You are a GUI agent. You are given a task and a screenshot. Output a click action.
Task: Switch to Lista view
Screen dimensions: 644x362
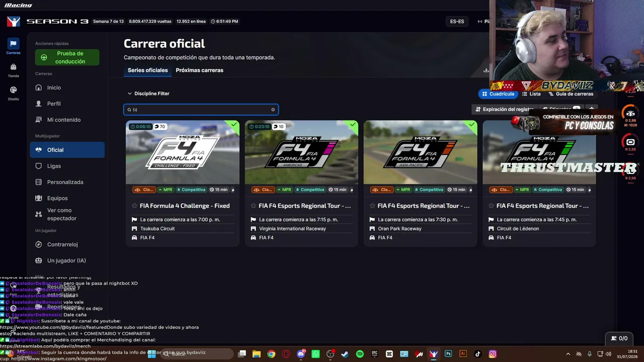(x=531, y=94)
